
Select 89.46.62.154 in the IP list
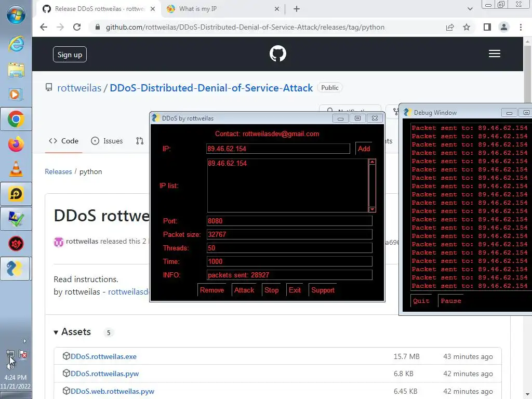tap(228, 164)
